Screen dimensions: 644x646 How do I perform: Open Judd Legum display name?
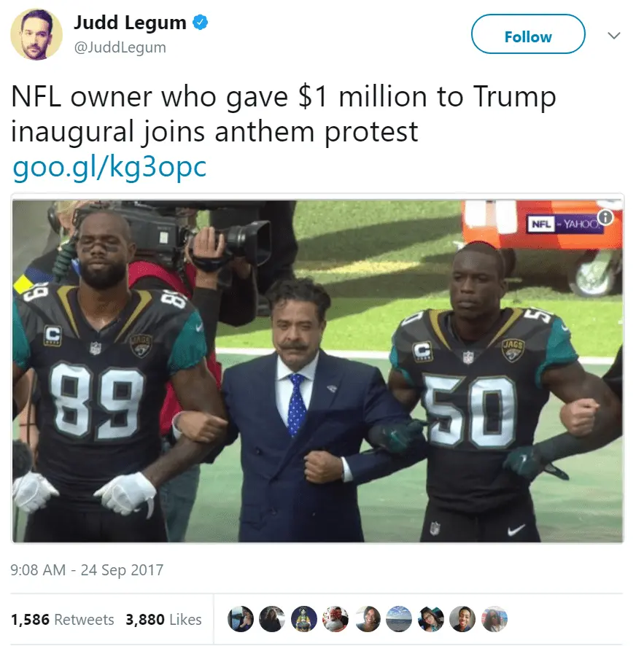click(130, 23)
